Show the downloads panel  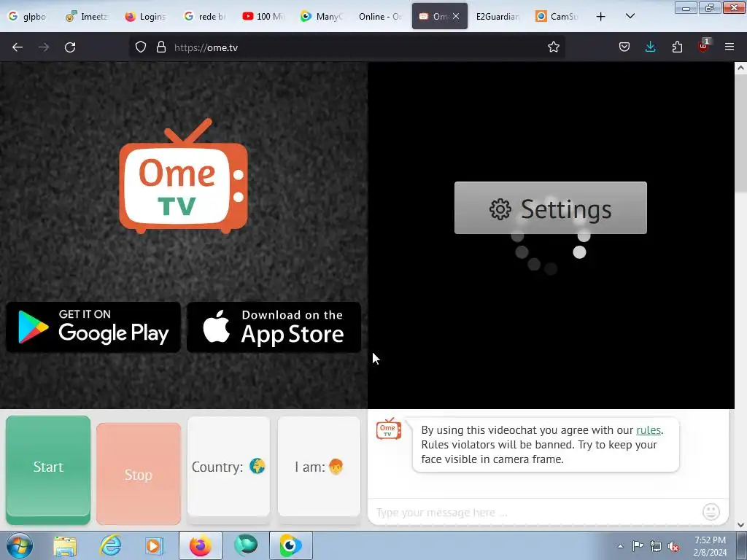pyautogui.click(x=650, y=47)
